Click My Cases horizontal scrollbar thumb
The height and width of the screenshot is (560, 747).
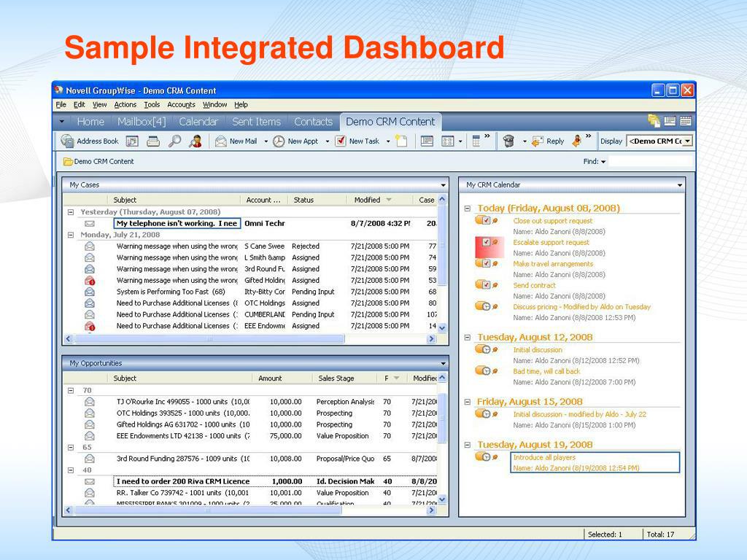point(209,338)
